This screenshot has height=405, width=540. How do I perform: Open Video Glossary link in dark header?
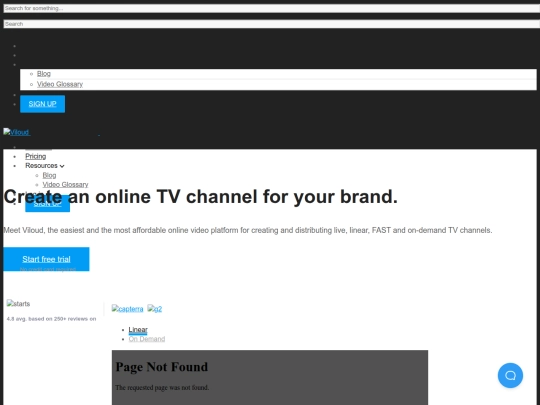tap(60, 84)
